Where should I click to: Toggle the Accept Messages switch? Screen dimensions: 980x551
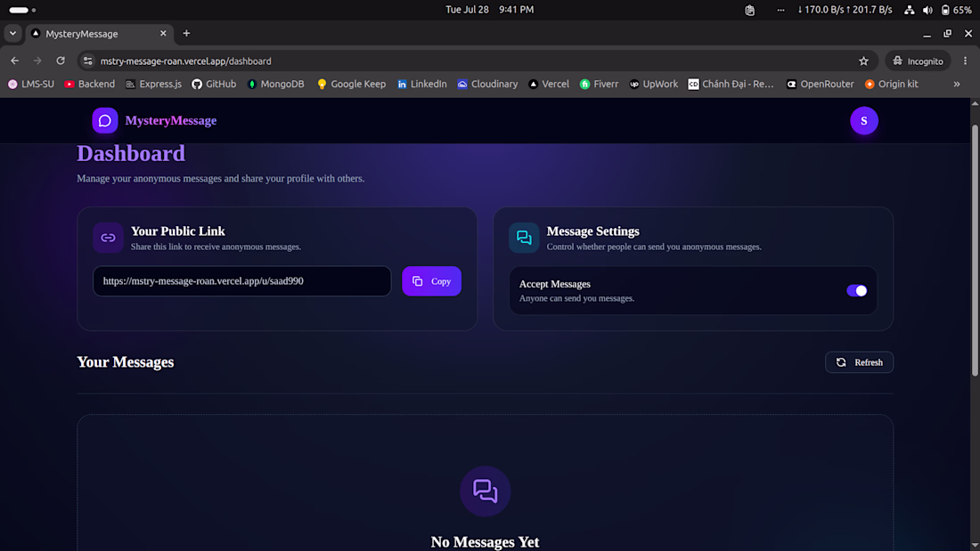(x=856, y=290)
